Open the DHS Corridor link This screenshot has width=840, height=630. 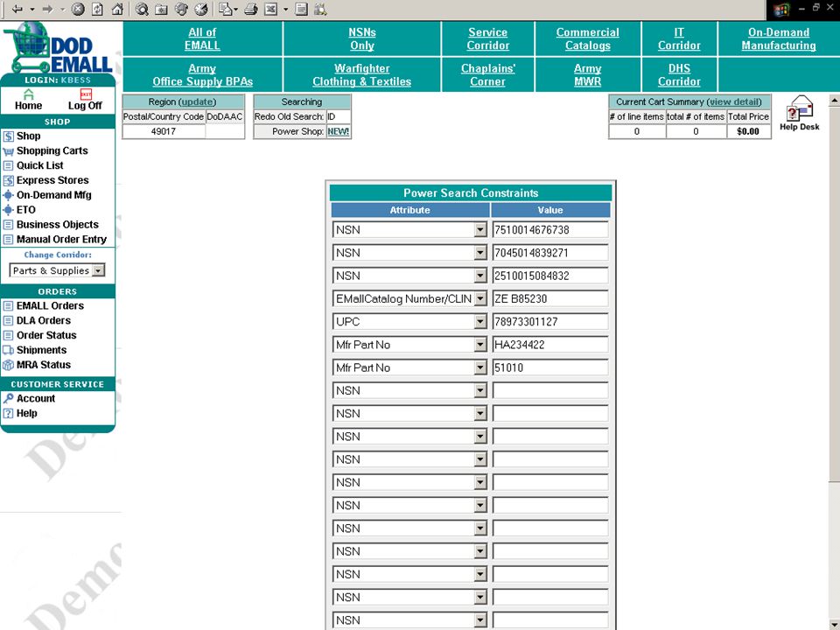click(679, 75)
